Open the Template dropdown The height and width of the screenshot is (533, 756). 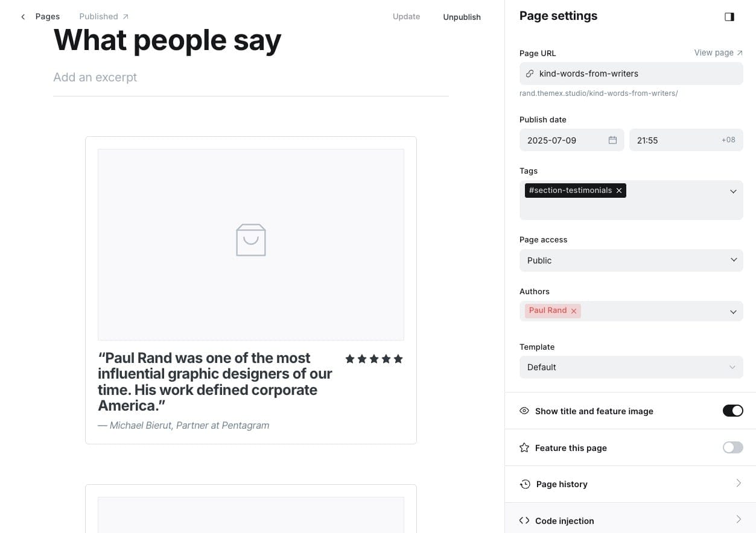(x=631, y=367)
